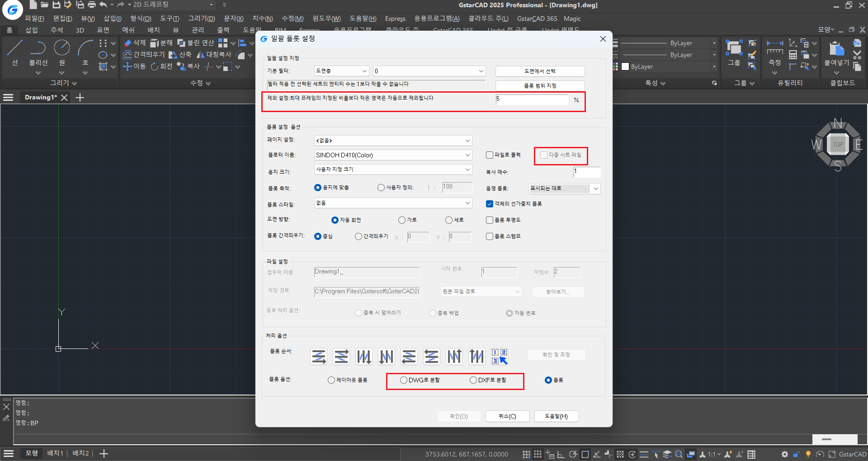Screen dimensions: 868x461
Task: Select 세로 drawing orientation radio
Action: [x=449, y=220]
